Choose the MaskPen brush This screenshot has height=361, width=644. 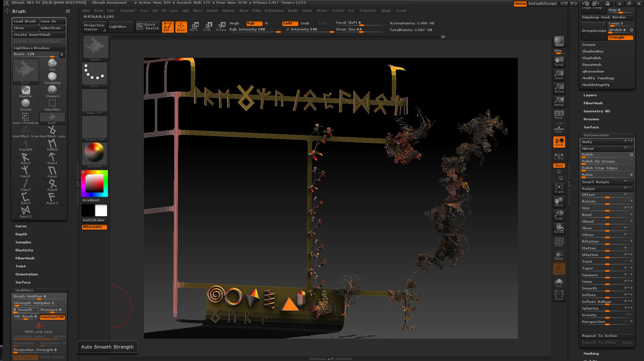pos(26,91)
